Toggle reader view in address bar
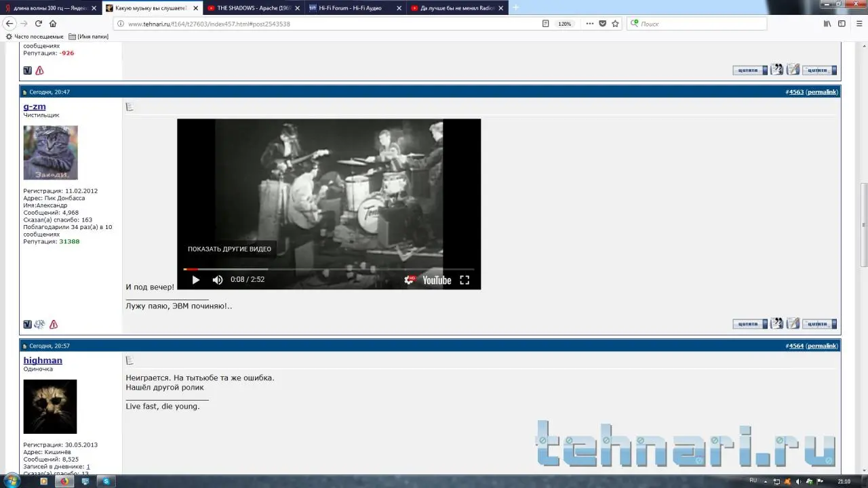Screen dimensions: 868x488 [x=545, y=24]
